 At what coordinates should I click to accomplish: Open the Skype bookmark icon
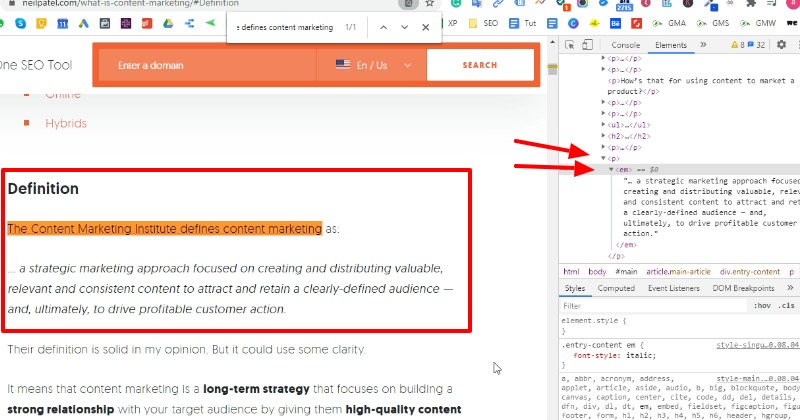coord(20,23)
